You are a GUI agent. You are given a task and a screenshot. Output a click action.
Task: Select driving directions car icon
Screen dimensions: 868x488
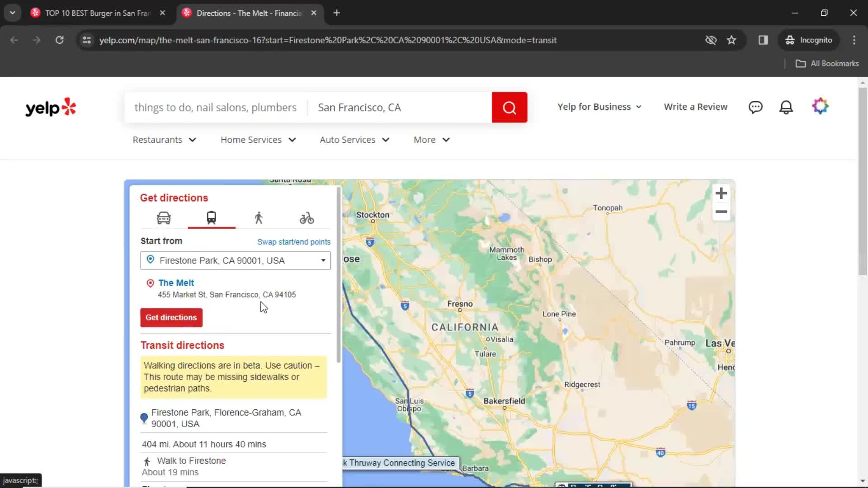(164, 218)
